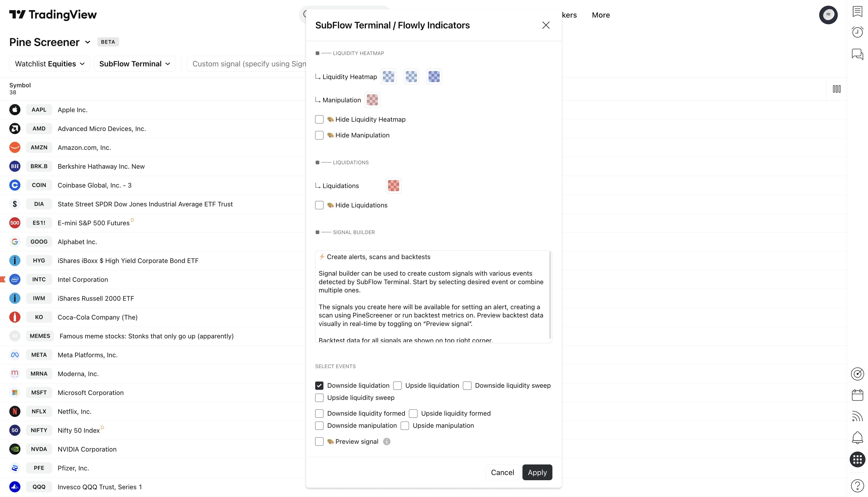Image resolution: width=868 pixels, height=497 pixels.
Task: Enable Hide Liquidity Heatmap checkbox
Action: click(319, 119)
